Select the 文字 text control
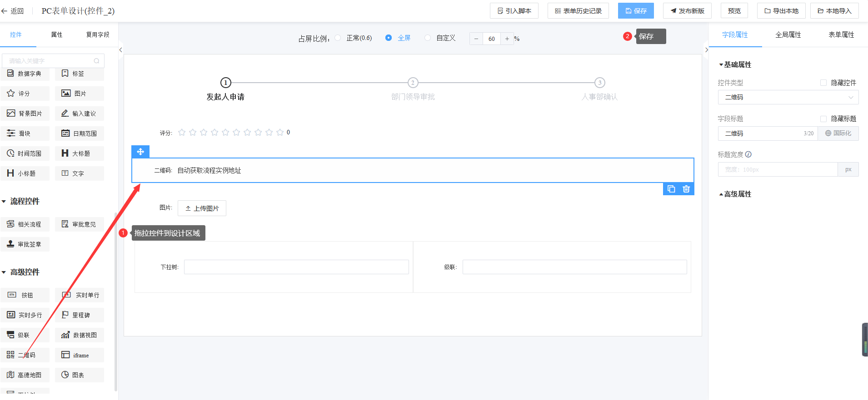This screenshot has height=400, width=868. 80,173
